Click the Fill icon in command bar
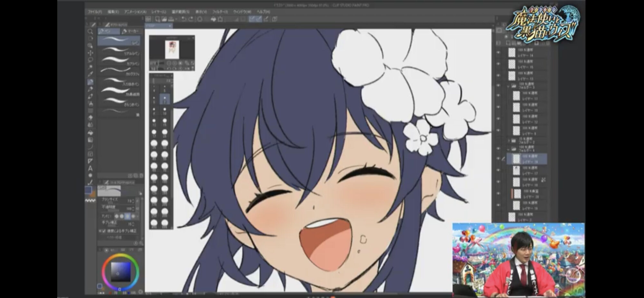Screen dimensions: 644x298 [213, 19]
